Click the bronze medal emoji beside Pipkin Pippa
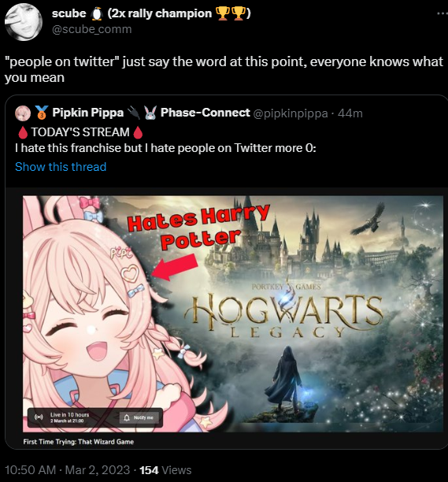448x482 pixels. point(42,113)
